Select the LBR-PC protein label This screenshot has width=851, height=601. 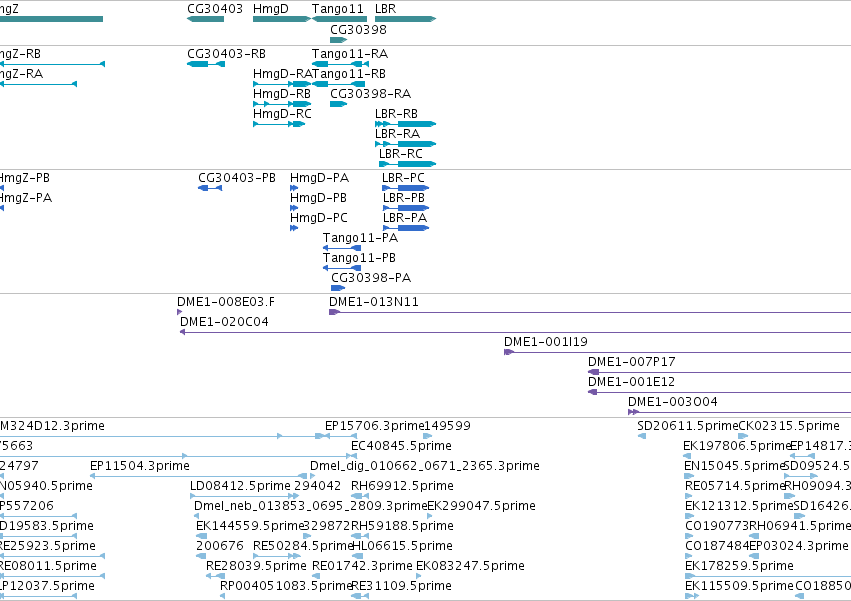click(403, 178)
